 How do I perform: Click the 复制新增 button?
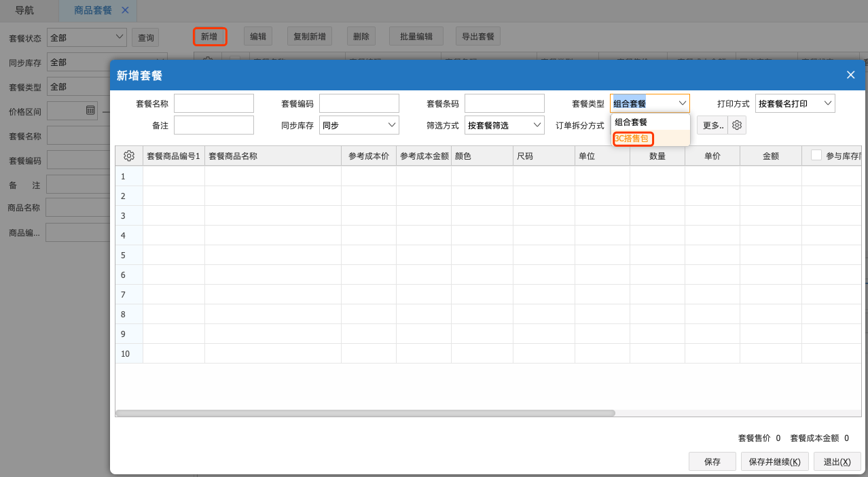[x=310, y=37]
